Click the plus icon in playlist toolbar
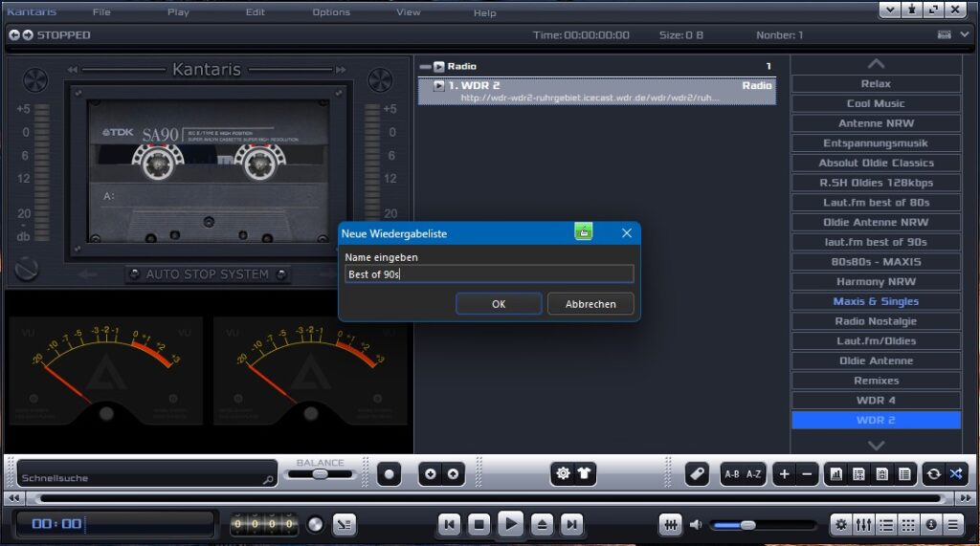Image resolution: width=980 pixels, height=546 pixels. tap(784, 474)
